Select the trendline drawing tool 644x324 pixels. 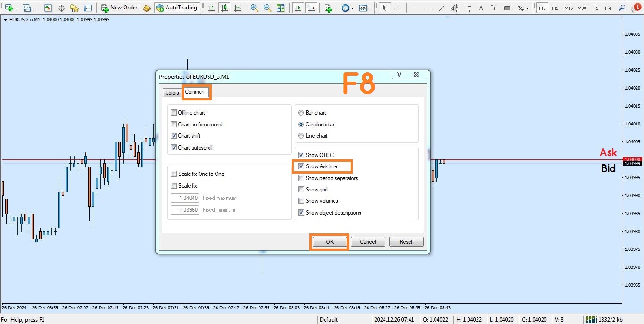(441, 8)
